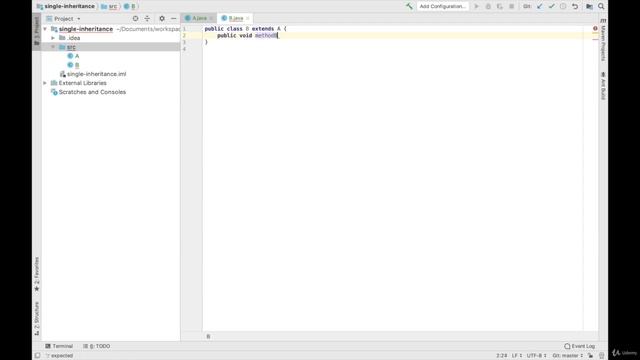Expand the .idea folder
Viewport: 640px width, 360px height.
(53, 38)
